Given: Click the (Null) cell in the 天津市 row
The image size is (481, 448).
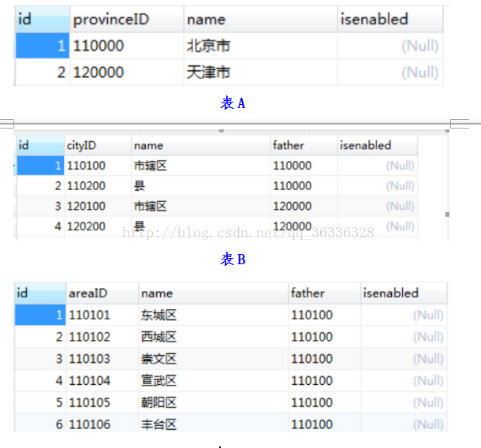Looking at the screenshot, I should point(390,73).
